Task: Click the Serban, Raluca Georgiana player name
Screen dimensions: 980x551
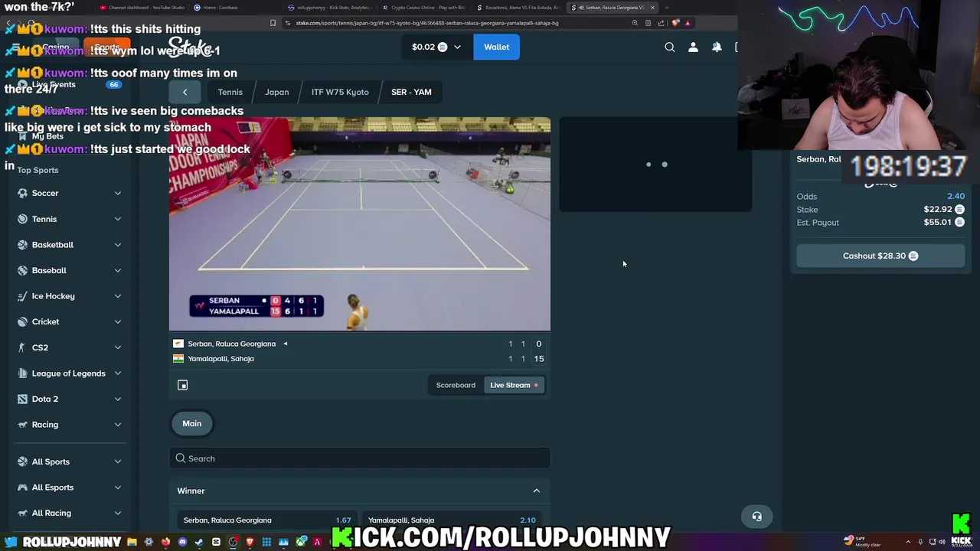Action: [231, 344]
